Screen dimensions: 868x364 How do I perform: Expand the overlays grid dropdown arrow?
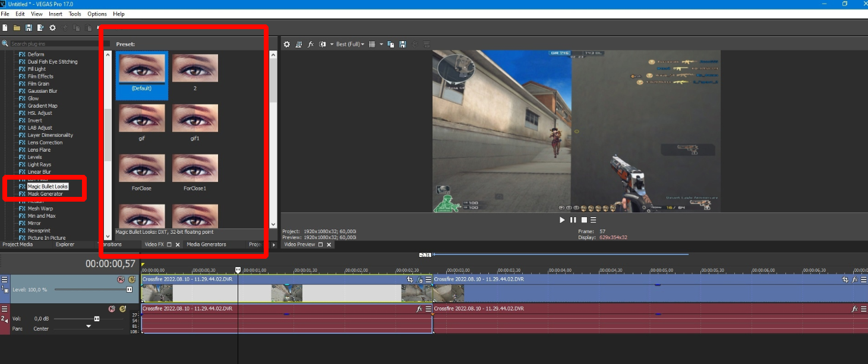point(381,44)
